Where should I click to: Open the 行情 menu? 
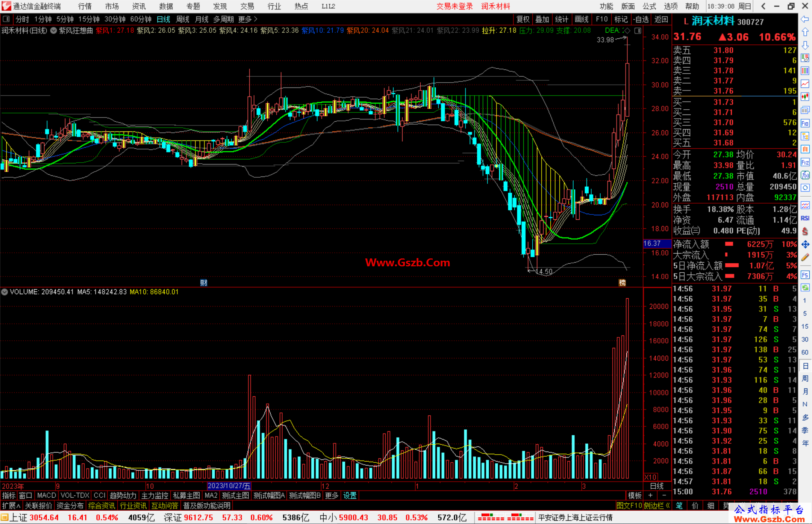[x=85, y=6]
